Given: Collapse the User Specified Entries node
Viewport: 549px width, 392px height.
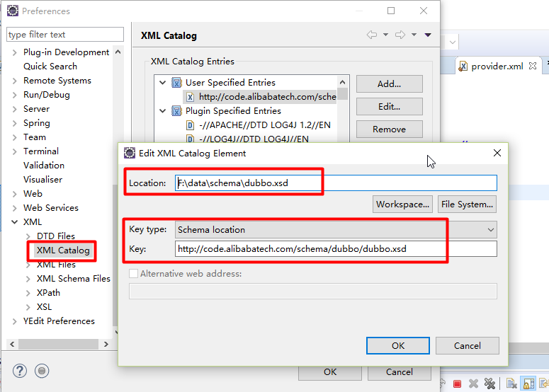Looking at the screenshot, I should pos(162,83).
